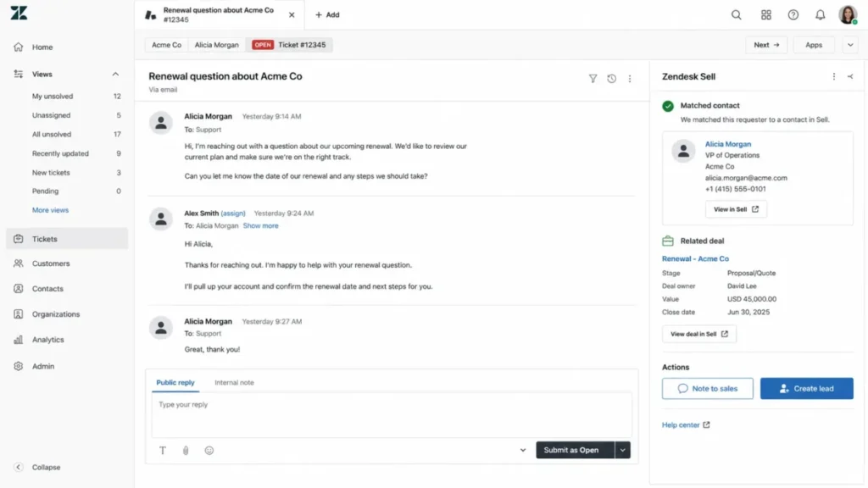Expand the dropdown next to Apps
Image resolution: width=868 pixels, height=488 pixels.
coord(850,45)
